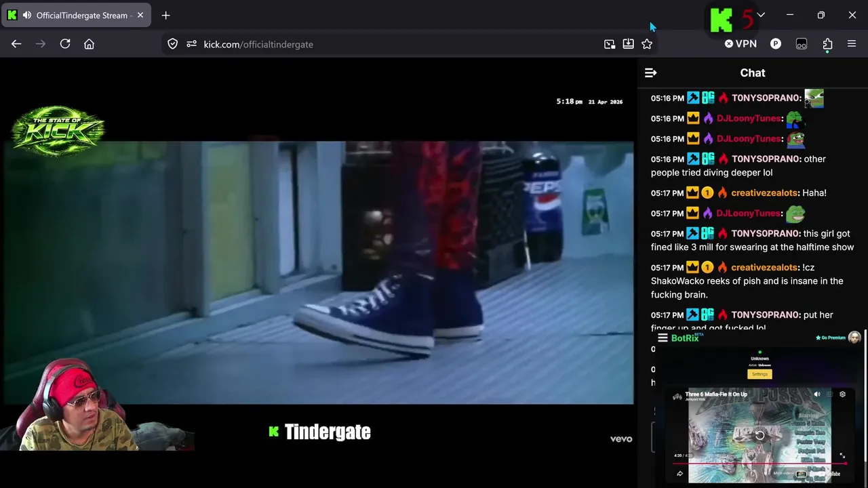
Task: Share the YouTube video
Action: 679,474
